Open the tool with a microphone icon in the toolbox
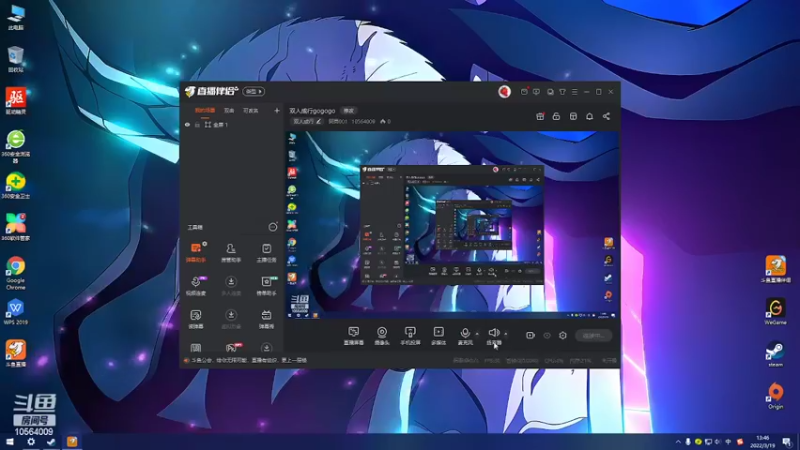This screenshot has height=450, width=800. coord(196,286)
